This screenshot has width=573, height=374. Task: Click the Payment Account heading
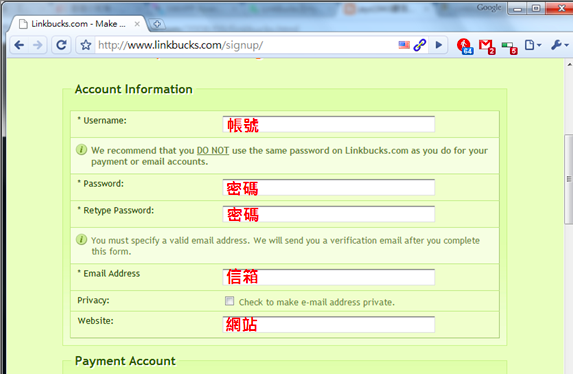click(125, 361)
